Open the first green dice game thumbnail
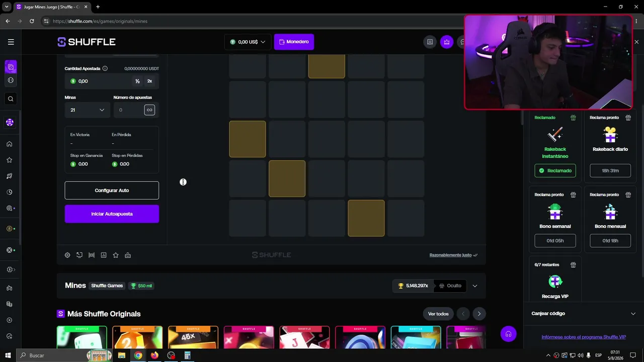644x362 pixels. (82, 337)
